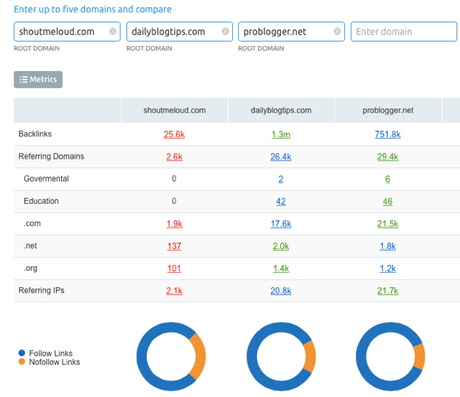
Task: Open dailyblogtips.com backlinks 1.3m
Action: click(281, 134)
